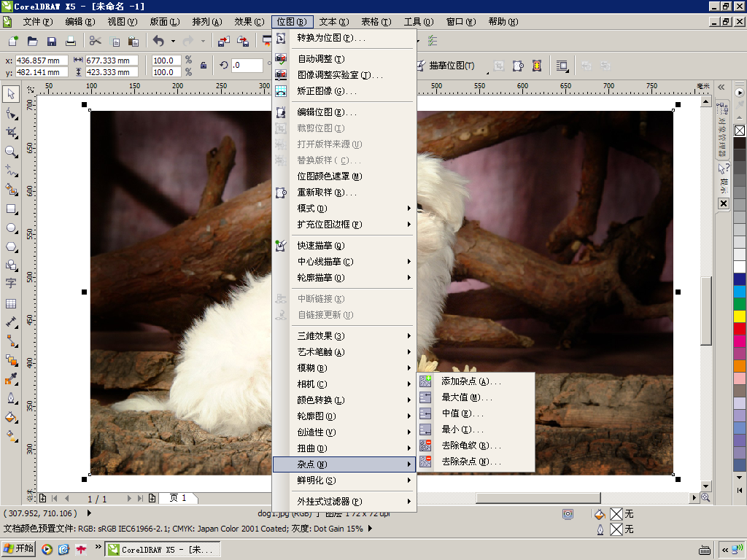Click the Print icon in toolbar

[x=71, y=42]
